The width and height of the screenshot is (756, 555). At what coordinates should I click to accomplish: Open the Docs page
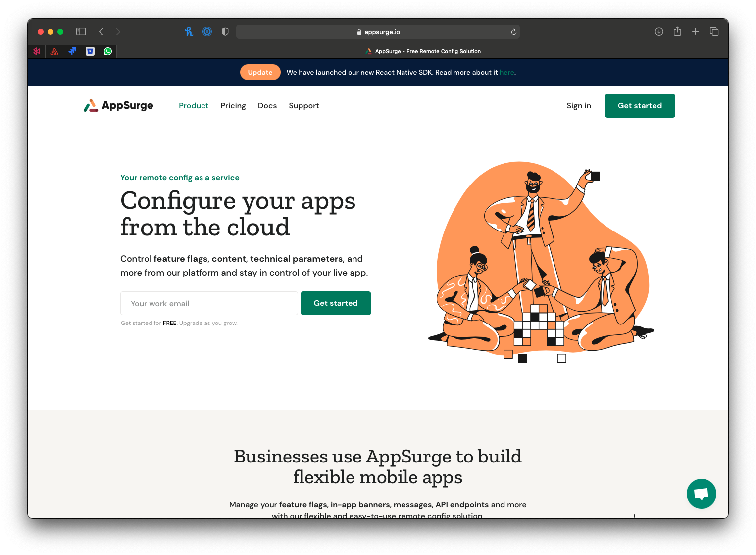pos(267,106)
